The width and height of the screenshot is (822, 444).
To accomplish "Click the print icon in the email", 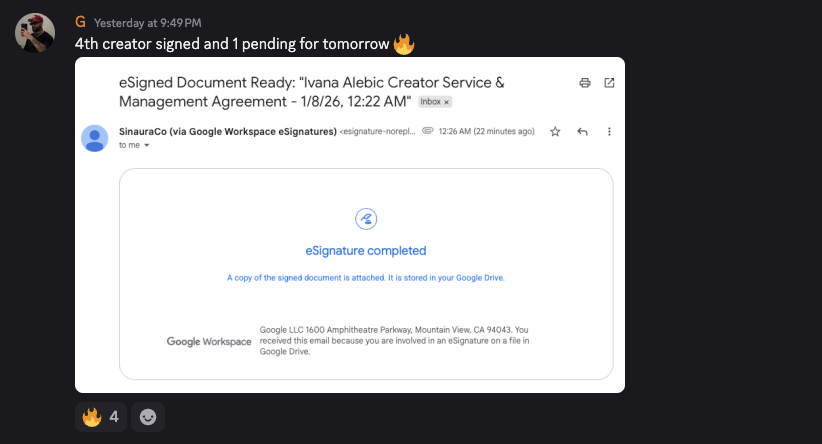I will pos(585,83).
